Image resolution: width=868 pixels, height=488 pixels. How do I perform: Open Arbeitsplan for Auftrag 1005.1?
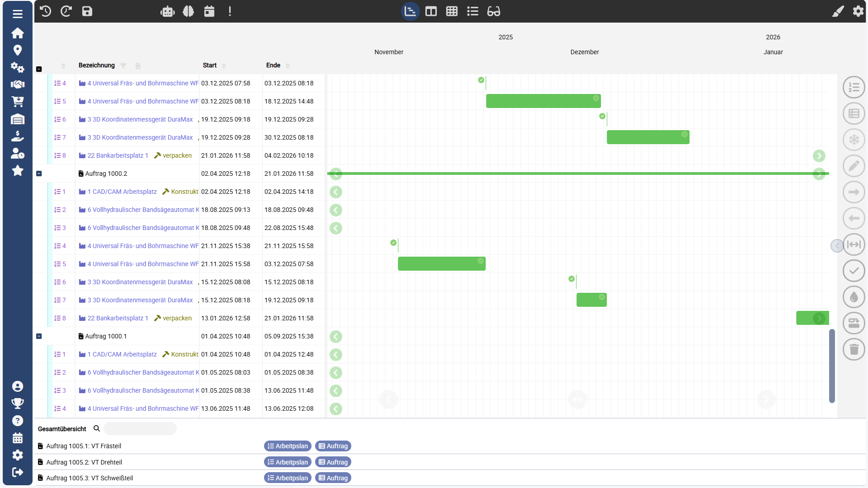288,446
